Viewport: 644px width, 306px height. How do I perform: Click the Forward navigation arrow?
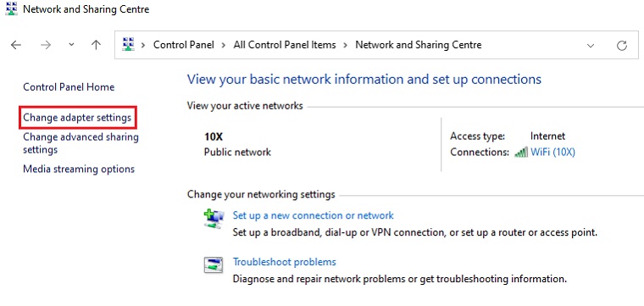pos(46,45)
